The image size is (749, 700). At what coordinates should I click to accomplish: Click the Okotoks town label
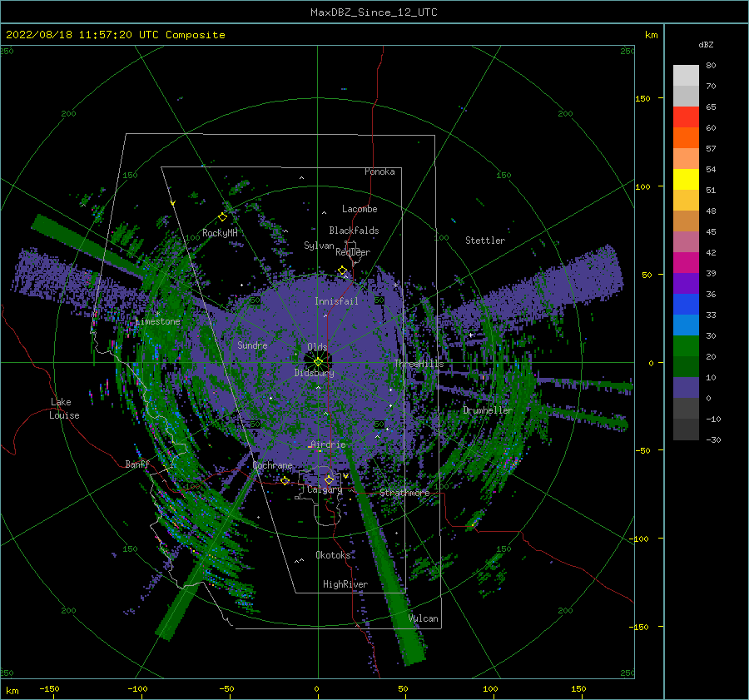(x=333, y=555)
